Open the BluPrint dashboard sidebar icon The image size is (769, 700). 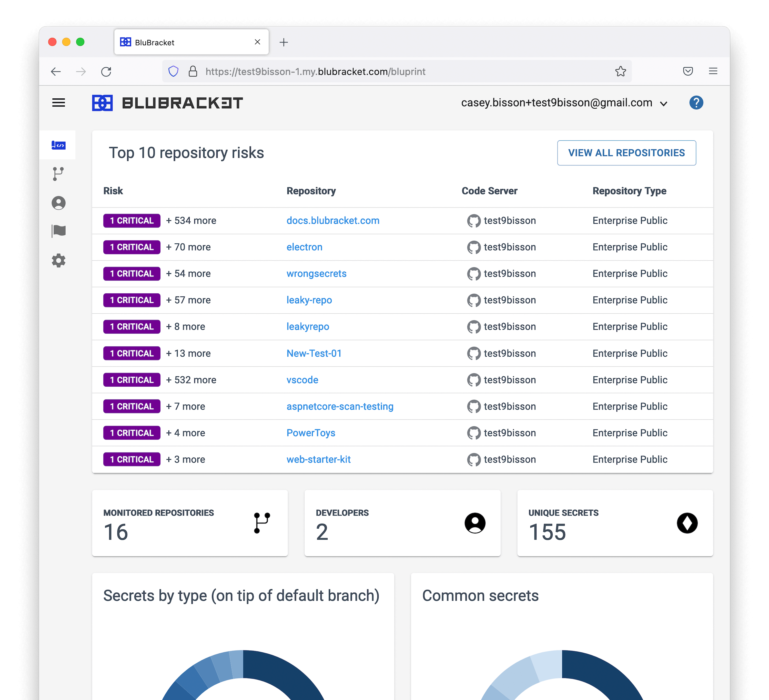tap(58, 145)
